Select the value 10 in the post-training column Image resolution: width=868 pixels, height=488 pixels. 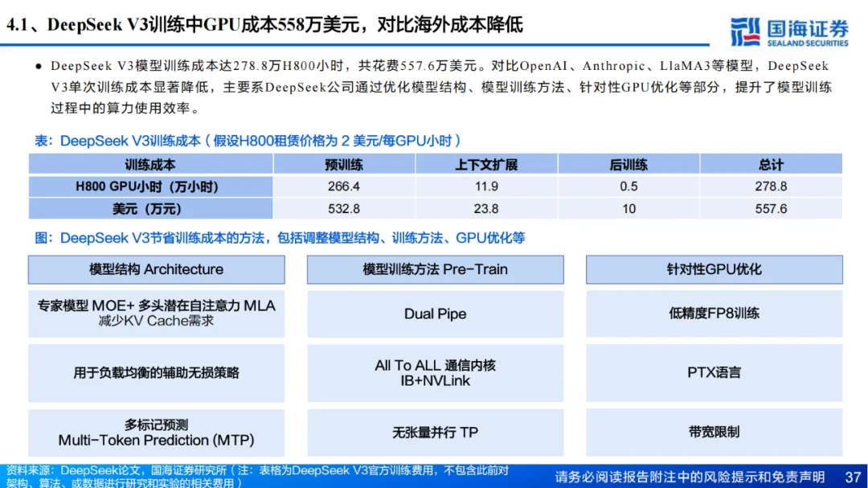tap(628, 209)
